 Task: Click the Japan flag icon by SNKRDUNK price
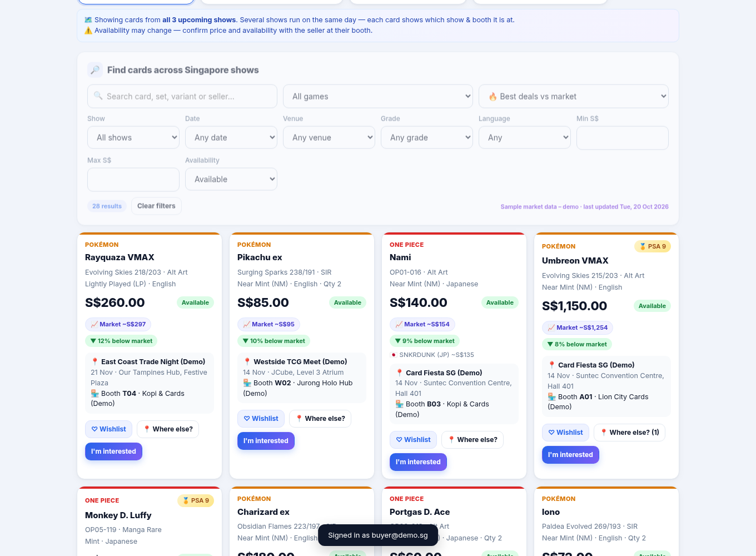pyautogui.click(x=394, y=355)
